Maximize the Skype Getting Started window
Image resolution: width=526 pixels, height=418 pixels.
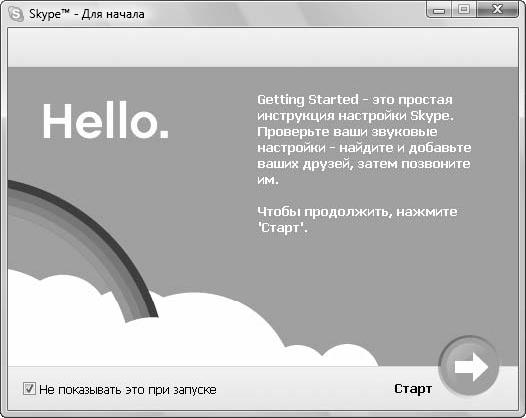click(x=464, y=10)
